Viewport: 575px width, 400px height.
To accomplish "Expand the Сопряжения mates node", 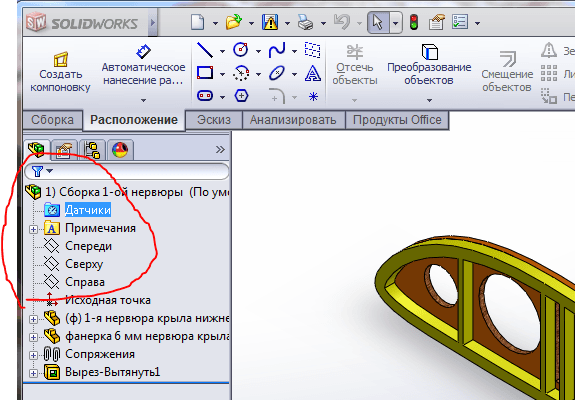I will (33, 355).
